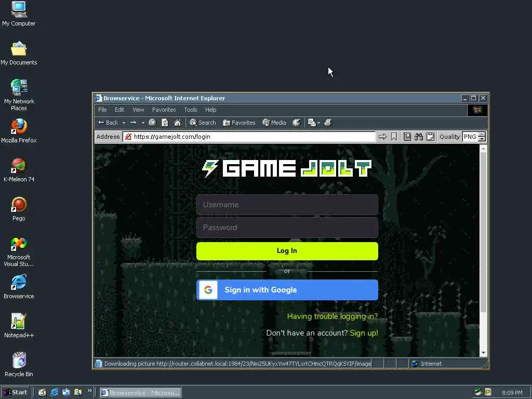Click the Google logo icon
Viewport: 532px width, 399px height.
(x=208, y=290)
